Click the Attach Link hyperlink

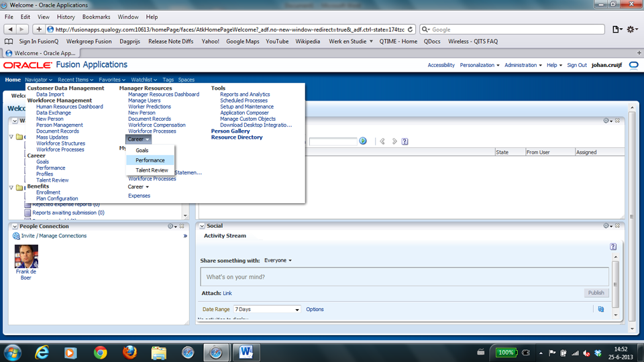pos(227,293)
